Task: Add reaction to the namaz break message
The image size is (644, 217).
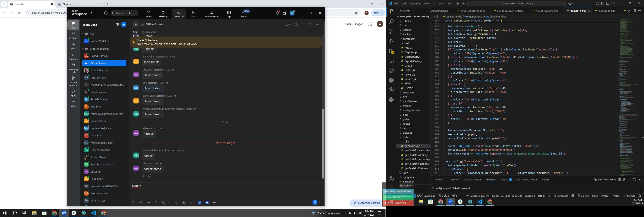Action: pyautogui.click(x=150, y=176)
